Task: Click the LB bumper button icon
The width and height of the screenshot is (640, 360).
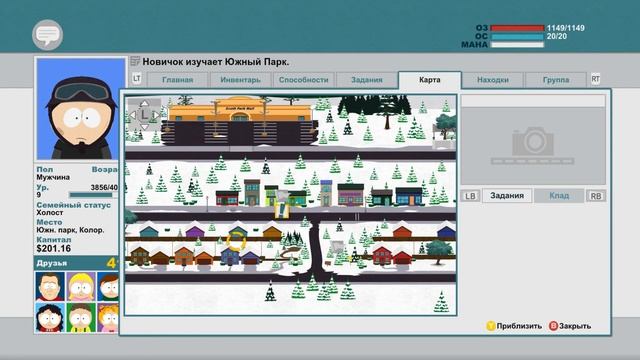Action: pyautogui.click(x=470, y=196)
